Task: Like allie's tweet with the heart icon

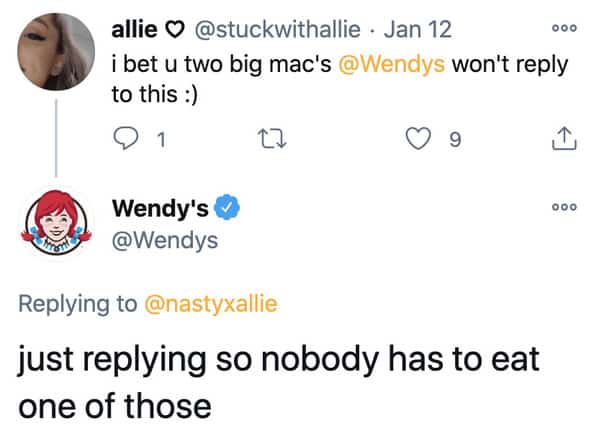Action: 418,138
